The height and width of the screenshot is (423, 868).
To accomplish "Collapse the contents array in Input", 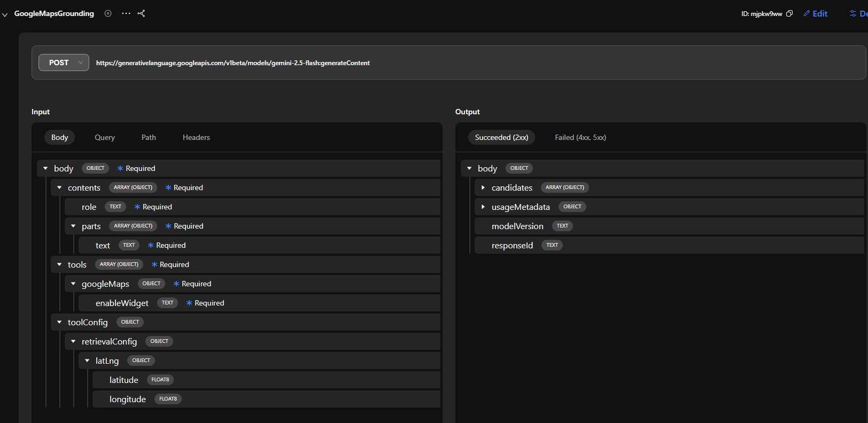I will pyautogui.click(x=59, y=187).
